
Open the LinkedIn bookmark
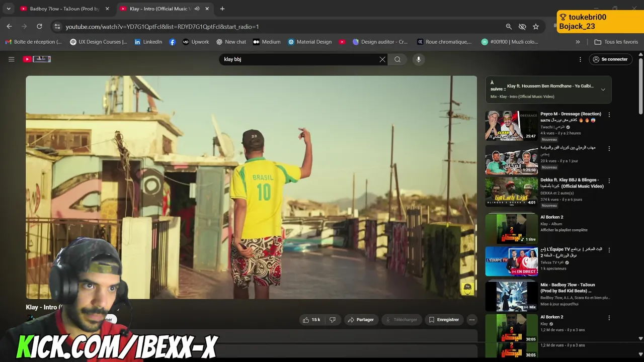[x=148, y=42]
